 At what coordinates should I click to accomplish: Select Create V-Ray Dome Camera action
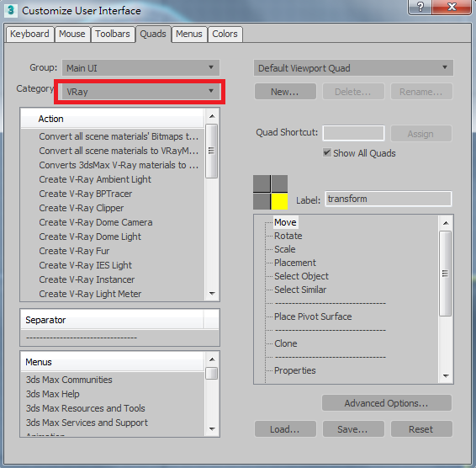(x=96, y=222)
